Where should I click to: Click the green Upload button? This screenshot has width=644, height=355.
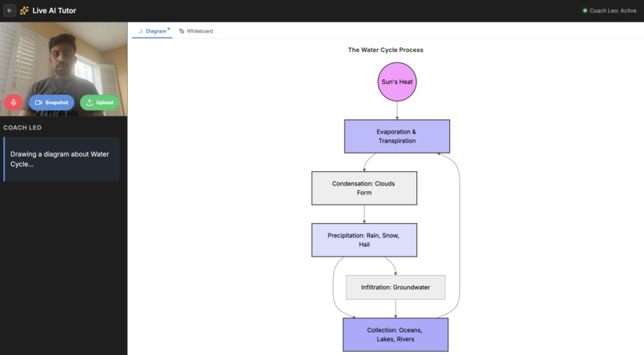tap(99, 102)
